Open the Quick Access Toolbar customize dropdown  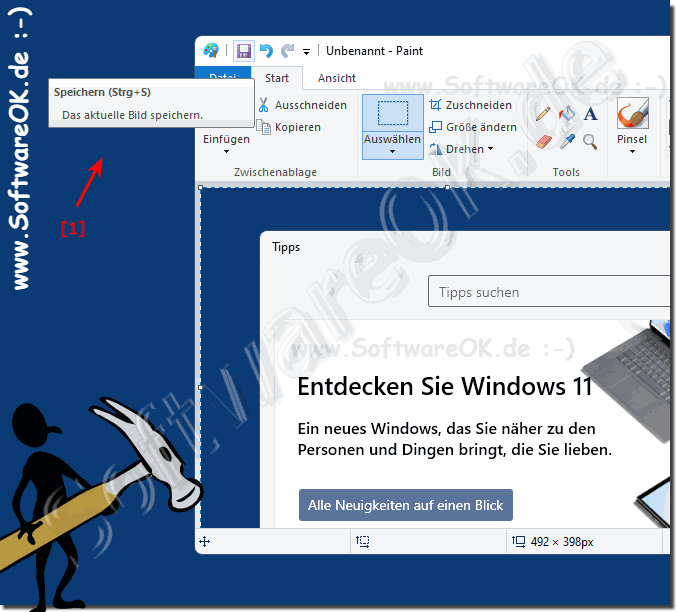[x=306, y=52]
